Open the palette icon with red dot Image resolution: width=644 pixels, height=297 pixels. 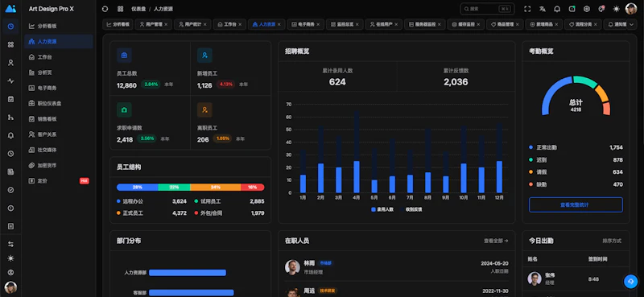pyautogui.click(x=601, y=9)
